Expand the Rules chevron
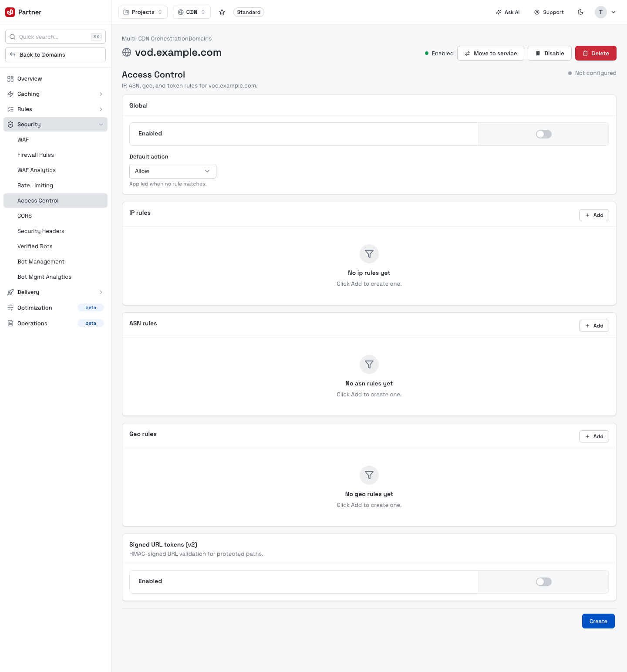The image size is (627, 672). [101, 109]
